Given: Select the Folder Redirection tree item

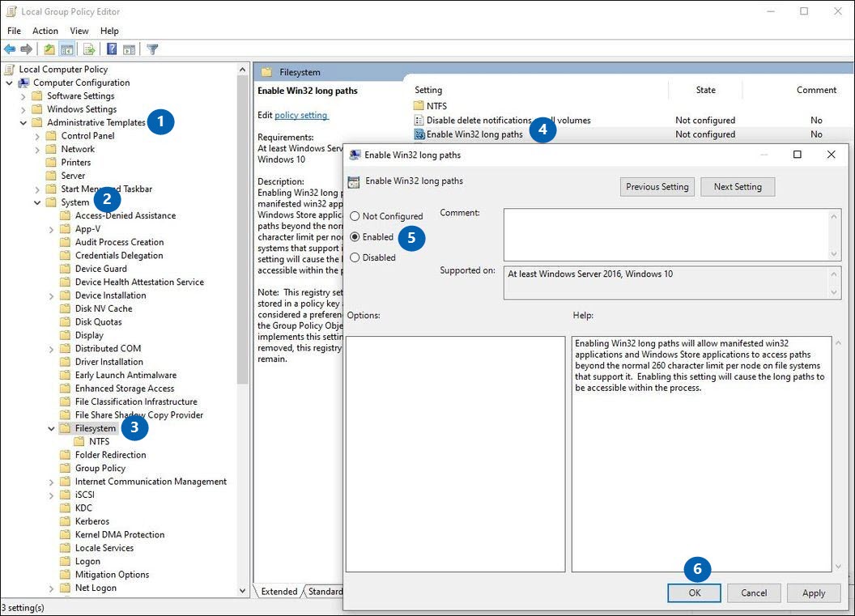Looking at the screenshot, I should coord(111,455).
